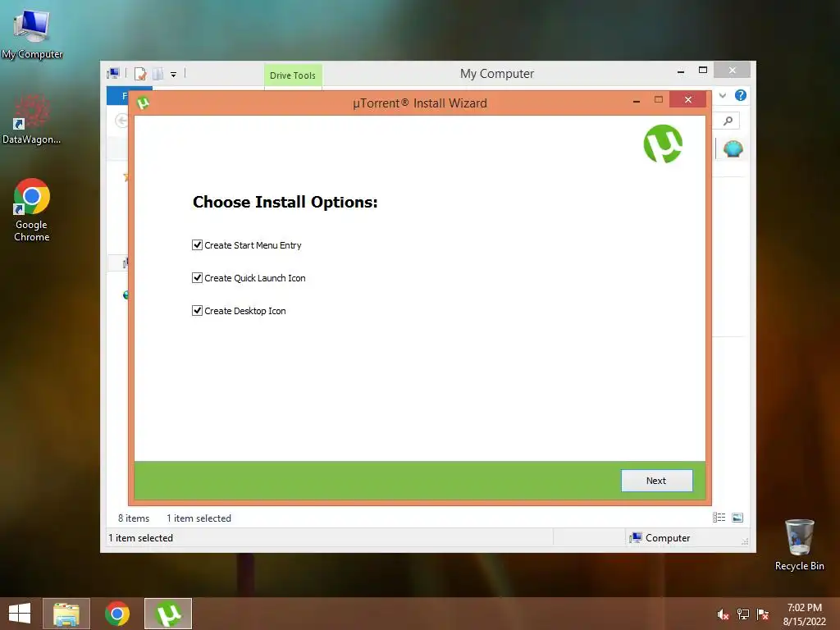
Task: Launch Chrome from taskbar
Action: coord(117,614)
